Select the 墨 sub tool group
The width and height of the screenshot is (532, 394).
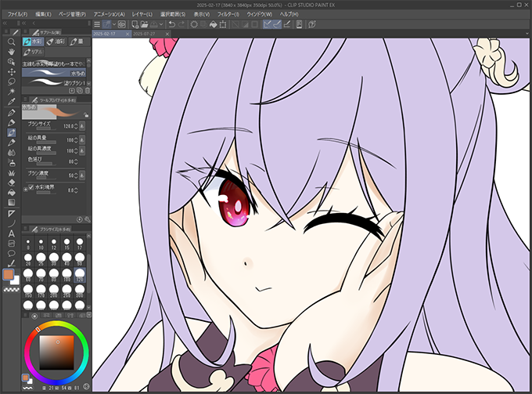79,42
